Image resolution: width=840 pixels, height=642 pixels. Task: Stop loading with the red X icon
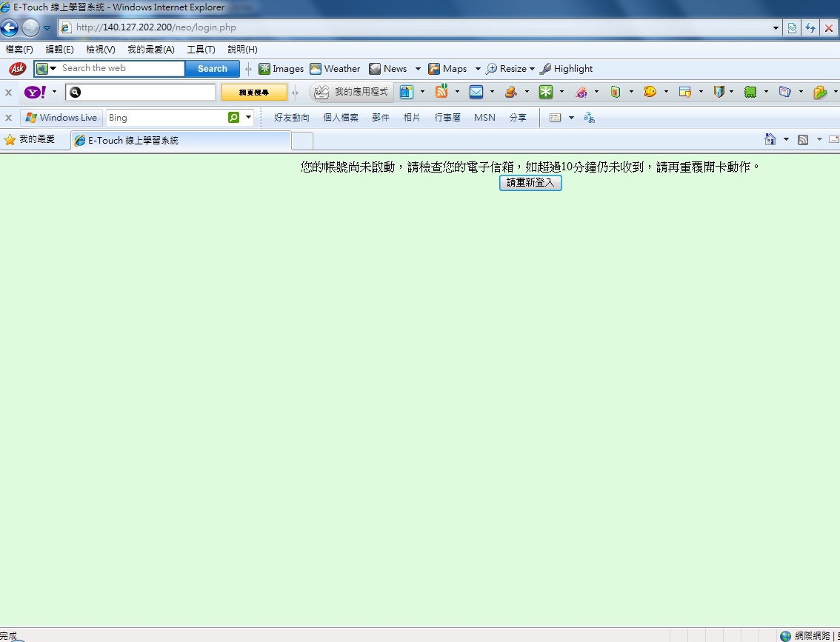829,28
